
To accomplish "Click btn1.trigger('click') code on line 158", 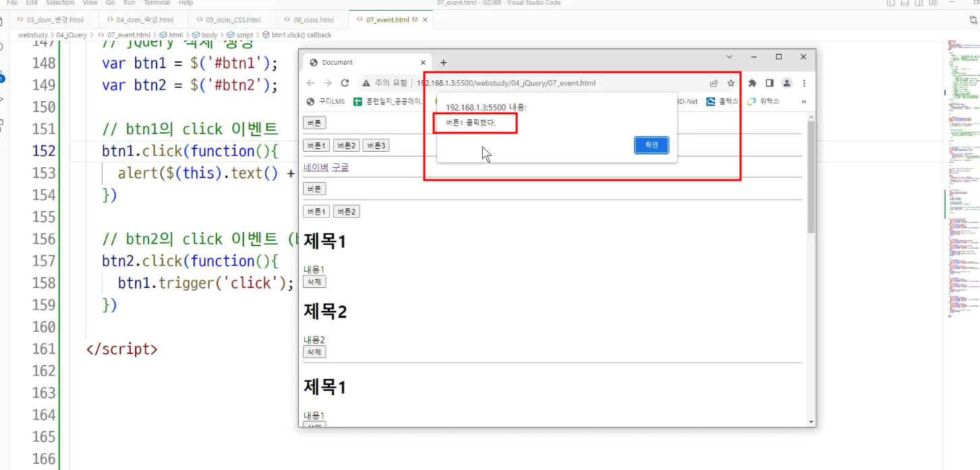I will (x=206, y=283).
